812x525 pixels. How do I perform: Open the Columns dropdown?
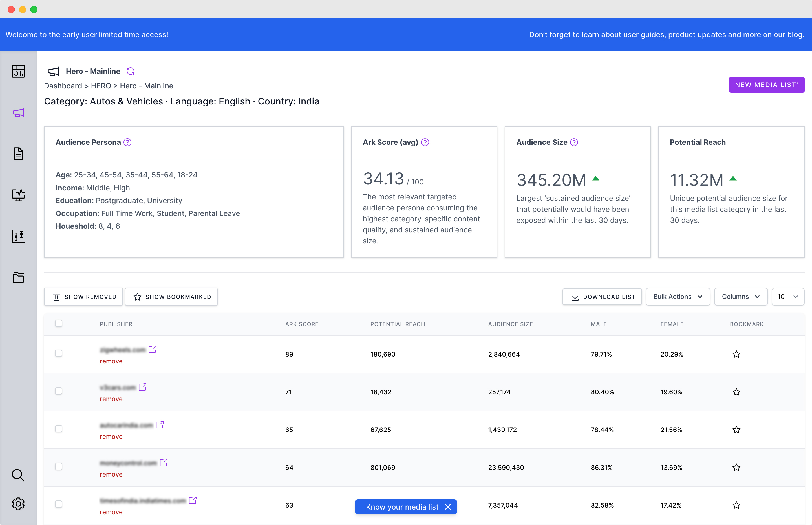click(x=740, y=297)
